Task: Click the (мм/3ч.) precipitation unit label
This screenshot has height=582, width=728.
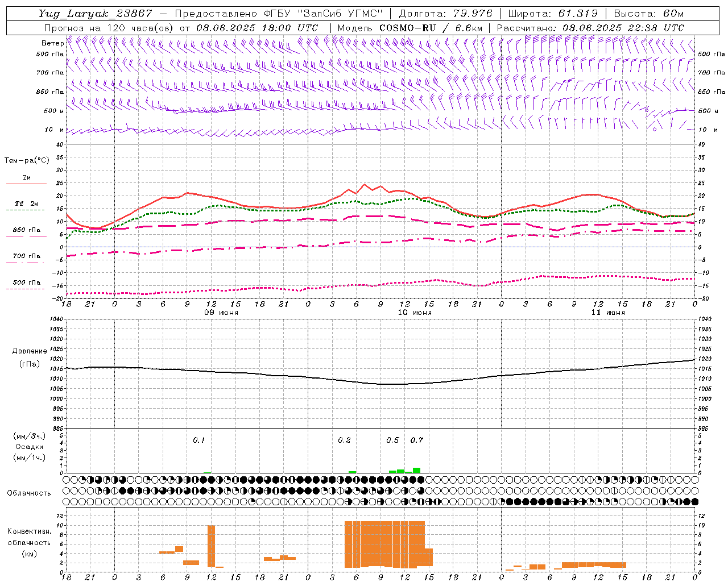Action: coord(29,436)
